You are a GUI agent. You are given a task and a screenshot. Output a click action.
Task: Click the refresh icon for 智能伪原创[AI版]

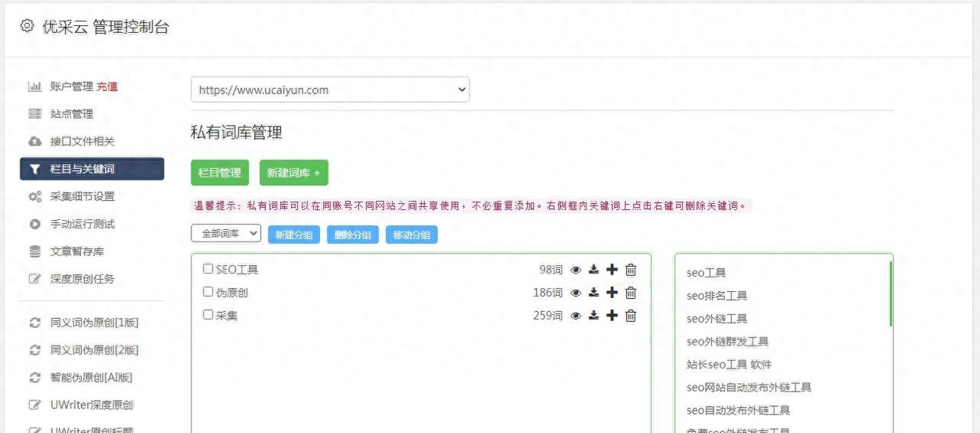(x=34, y=378)
